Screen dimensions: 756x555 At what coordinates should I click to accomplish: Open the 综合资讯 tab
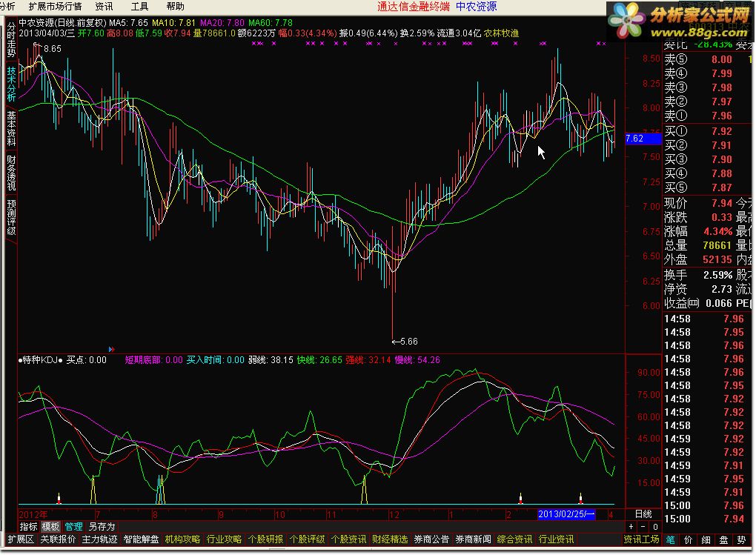click(x=514, y=539)
